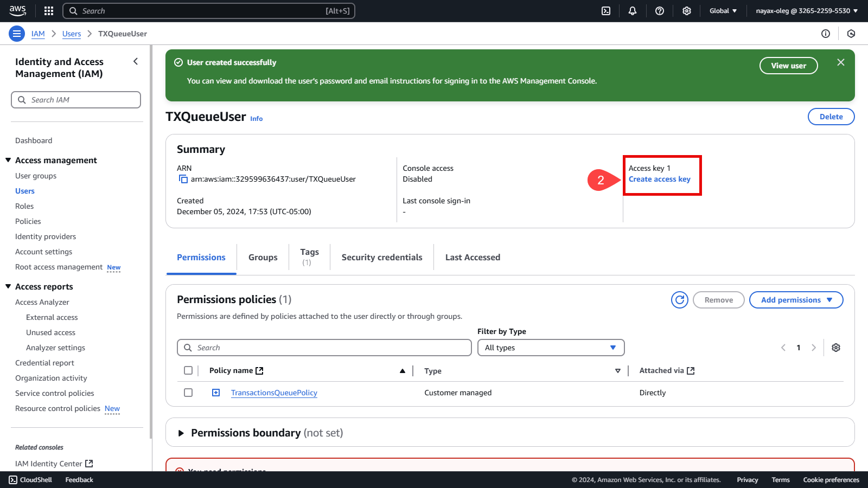Focus the policies Search field

click(324, 348)
